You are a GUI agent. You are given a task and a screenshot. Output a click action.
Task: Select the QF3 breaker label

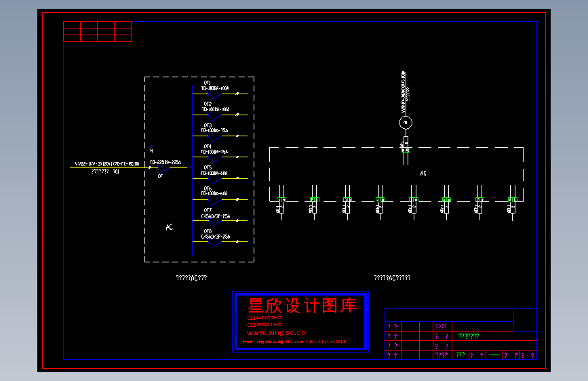click(x=208, y=125)
